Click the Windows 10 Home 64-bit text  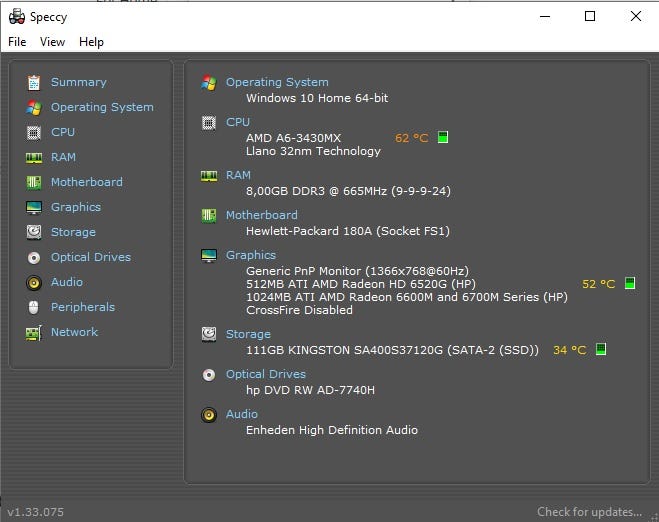pyautogui.click(x=317, y=98)
